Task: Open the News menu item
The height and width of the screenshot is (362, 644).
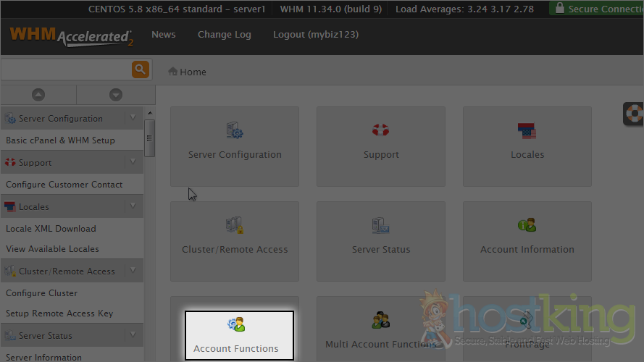Action: click(164, 35)
